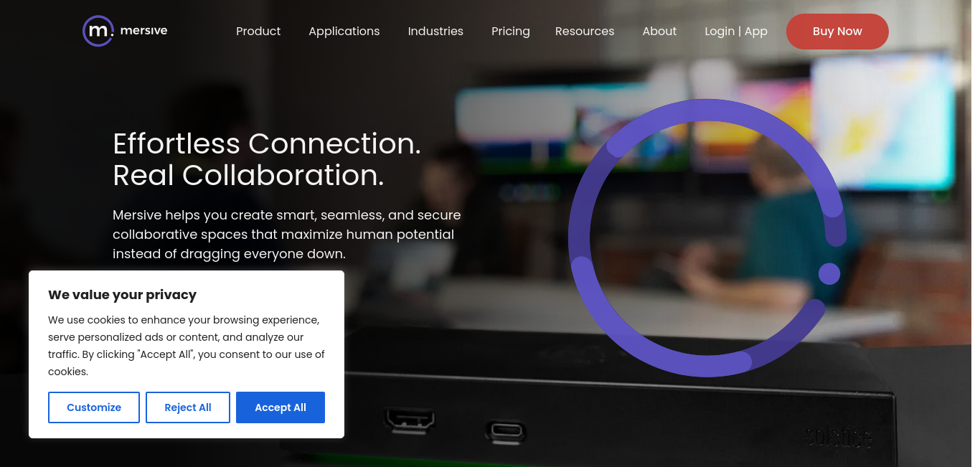Open the Applications menu
Image resolution: width=980 pixels, height=467 pixels.
click(x=344, y=32)
